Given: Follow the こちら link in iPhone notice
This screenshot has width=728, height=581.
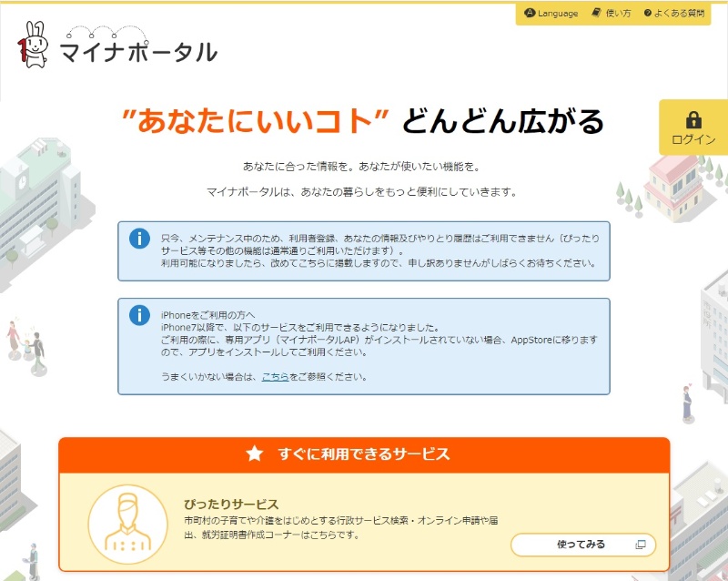Looking at the screenshot, I should click(x=275, y=376).
